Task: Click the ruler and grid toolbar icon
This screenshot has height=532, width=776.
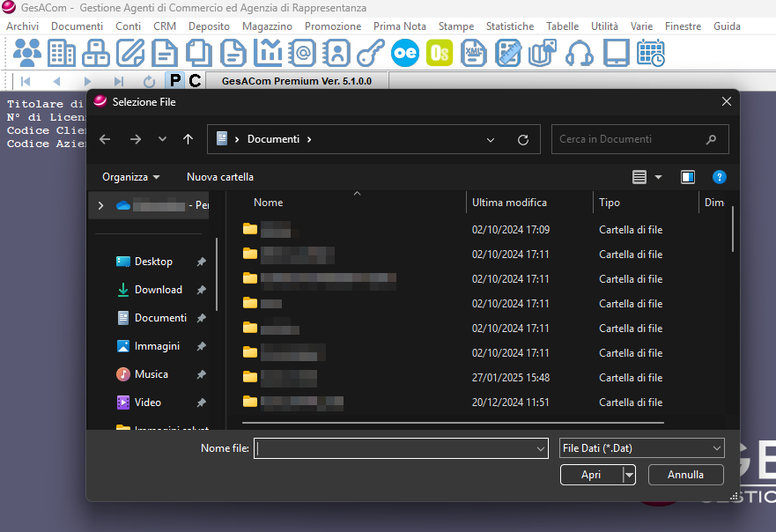Action: point(508,53)
